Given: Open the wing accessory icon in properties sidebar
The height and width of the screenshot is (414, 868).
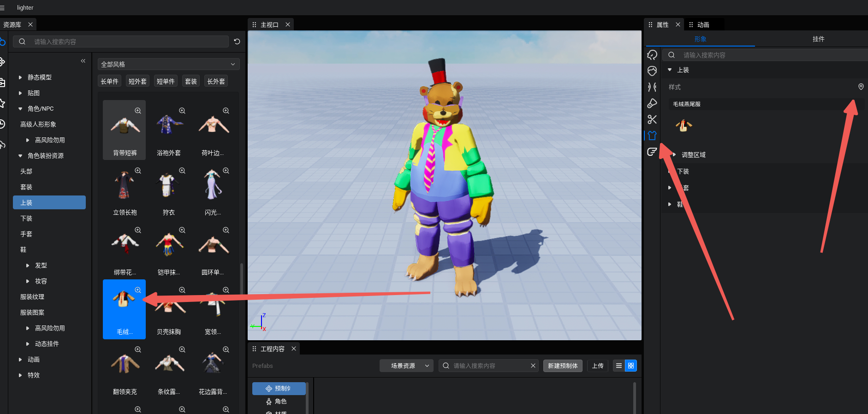Looking at the screenshot, I should click(652, 152).
